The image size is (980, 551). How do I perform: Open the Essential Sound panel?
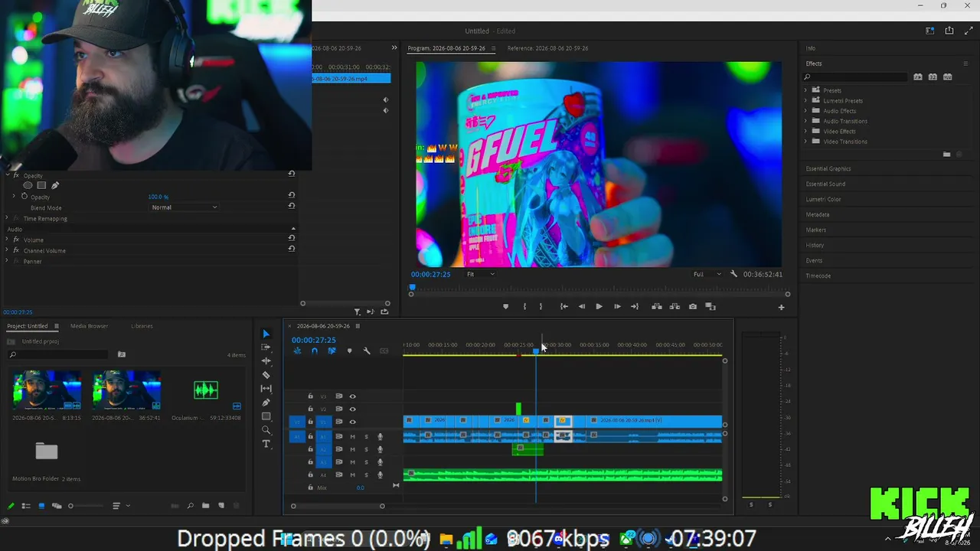(x=825, y=184)
